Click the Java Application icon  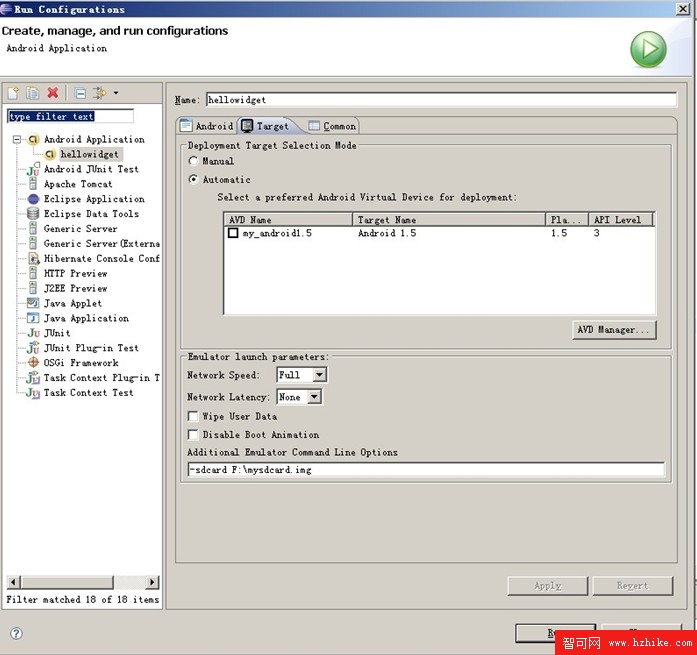33,318
